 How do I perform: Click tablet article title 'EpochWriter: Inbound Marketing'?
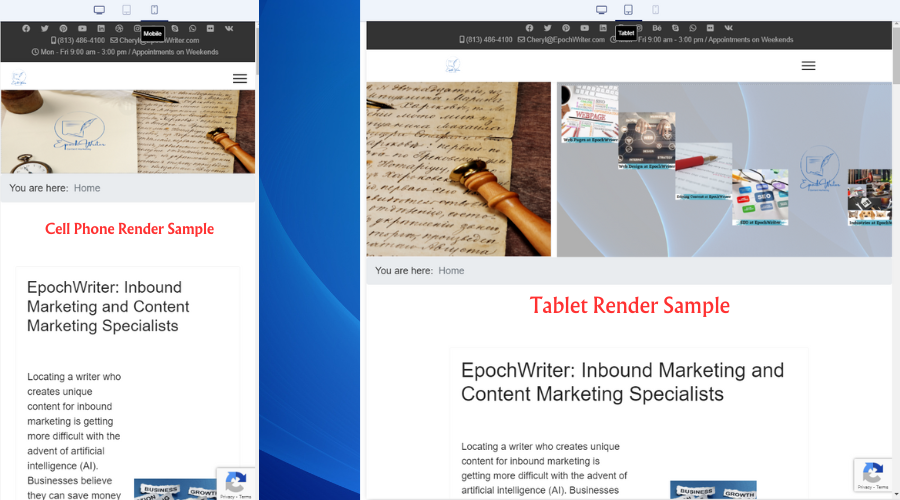pyautogui.click(x=622, y=382)
